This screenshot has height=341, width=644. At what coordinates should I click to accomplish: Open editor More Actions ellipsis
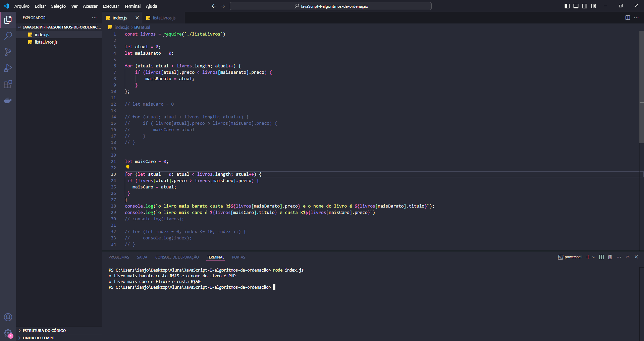click(x=636, y=18)
